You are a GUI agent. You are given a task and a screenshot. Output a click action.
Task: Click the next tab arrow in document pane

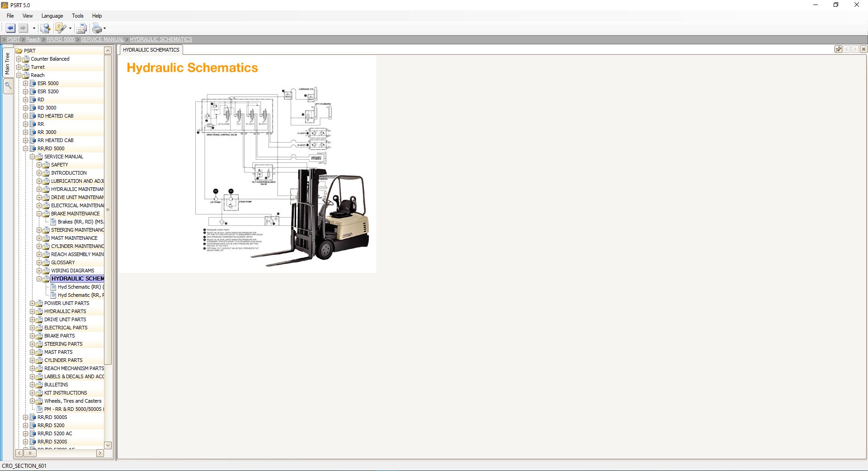coord(855,49)
